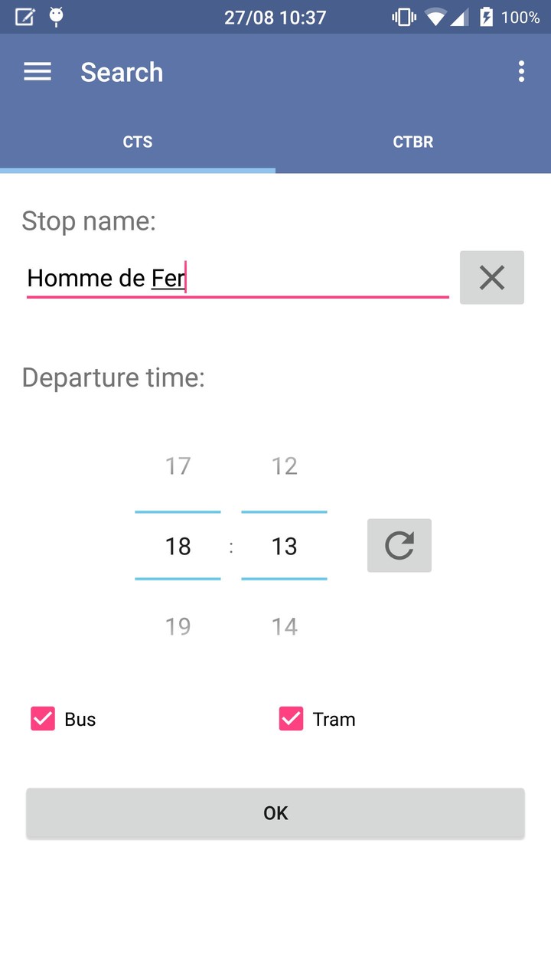Open the hamburger navigation menu
Viewport: 551px width, 980px height.
[37, 72]
